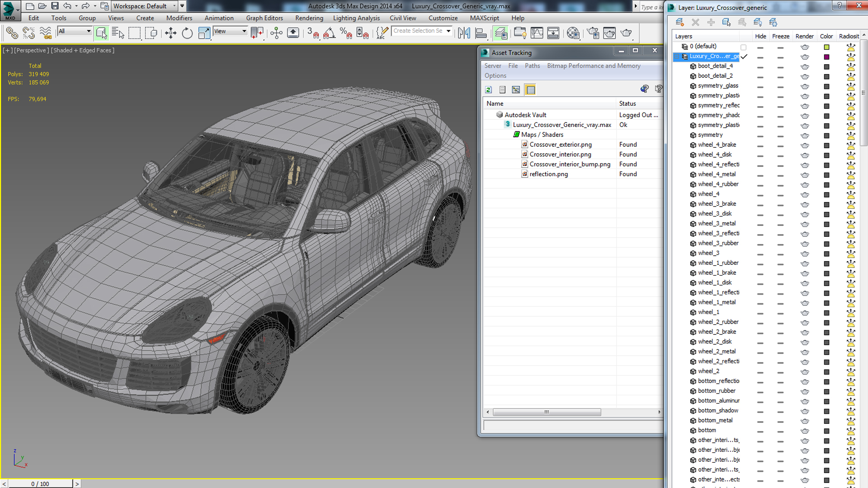Click the Unlink Selection tool
This screenshot has width=868, height=488.
tap(29, 33)
